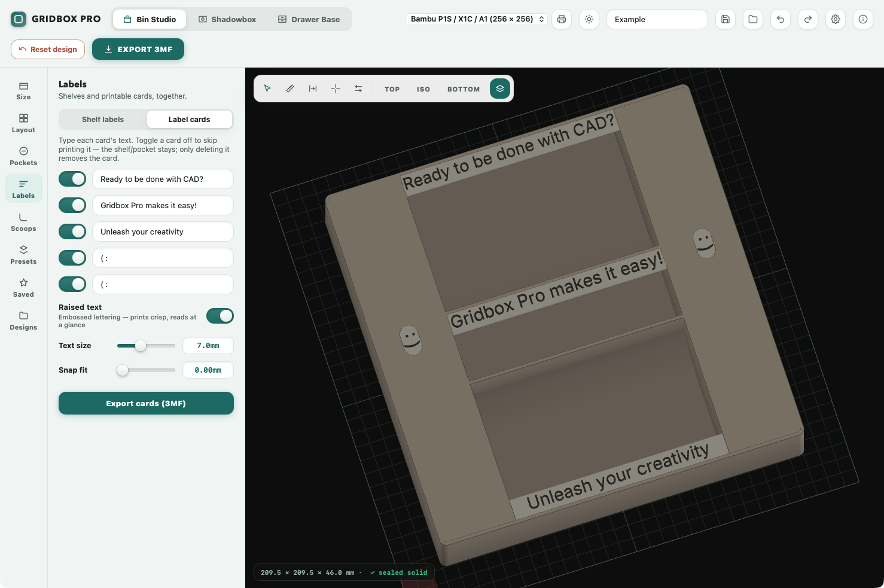Screen dimensions: 884x588
Task: Activate the crosshair center tool
Action: tap(336, 89)
